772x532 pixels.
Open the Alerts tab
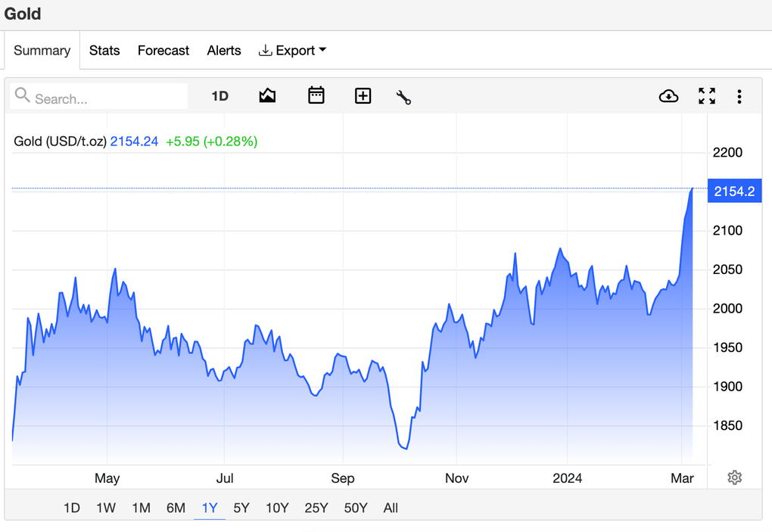point(224,51)
